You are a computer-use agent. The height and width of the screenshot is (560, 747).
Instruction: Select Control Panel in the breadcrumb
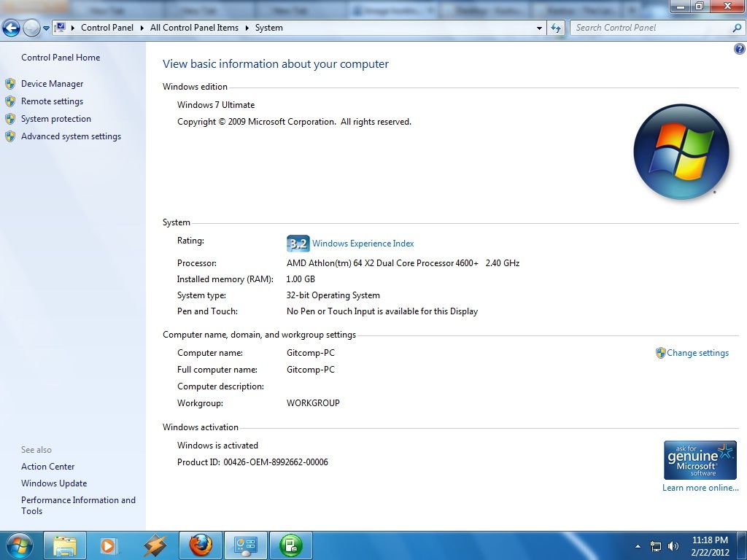[107, 28]
